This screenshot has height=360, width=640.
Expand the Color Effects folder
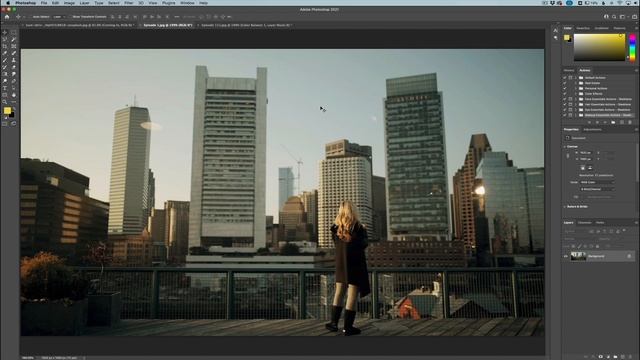[576, 93]
